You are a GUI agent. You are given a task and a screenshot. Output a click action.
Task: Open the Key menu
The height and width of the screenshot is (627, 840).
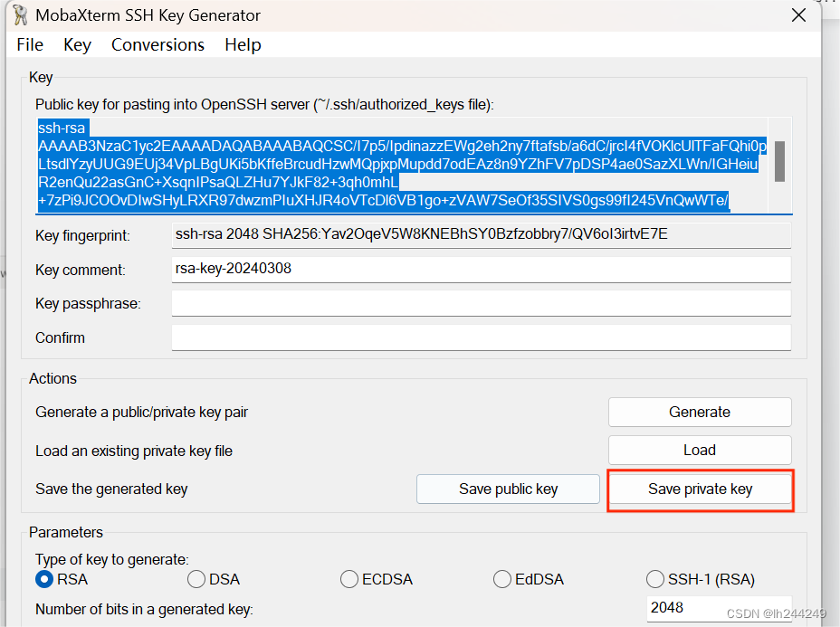pos(77,44)
